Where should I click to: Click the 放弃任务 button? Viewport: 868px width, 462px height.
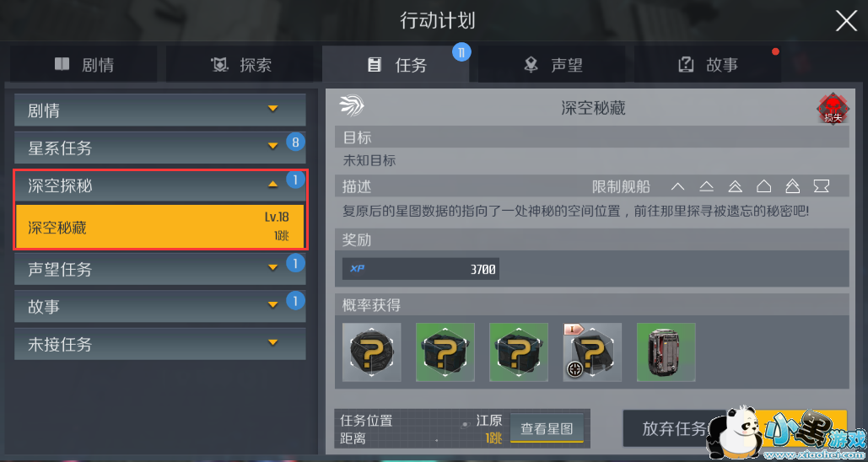pyautogui.click(x=674, y=428)
